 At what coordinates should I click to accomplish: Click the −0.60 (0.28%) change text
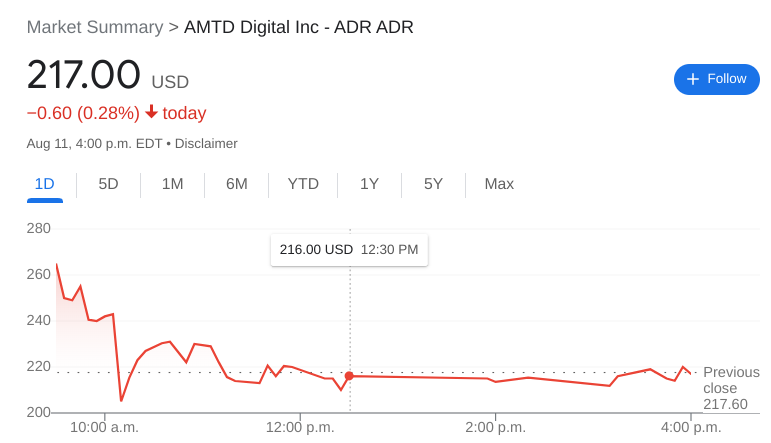click(83, 113)
